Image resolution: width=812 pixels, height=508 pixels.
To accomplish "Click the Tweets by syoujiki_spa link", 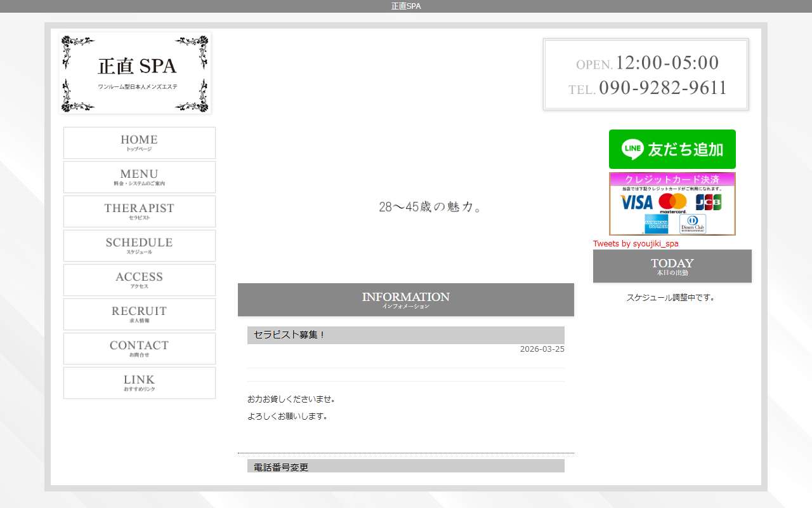I will [x=636, y=243].
